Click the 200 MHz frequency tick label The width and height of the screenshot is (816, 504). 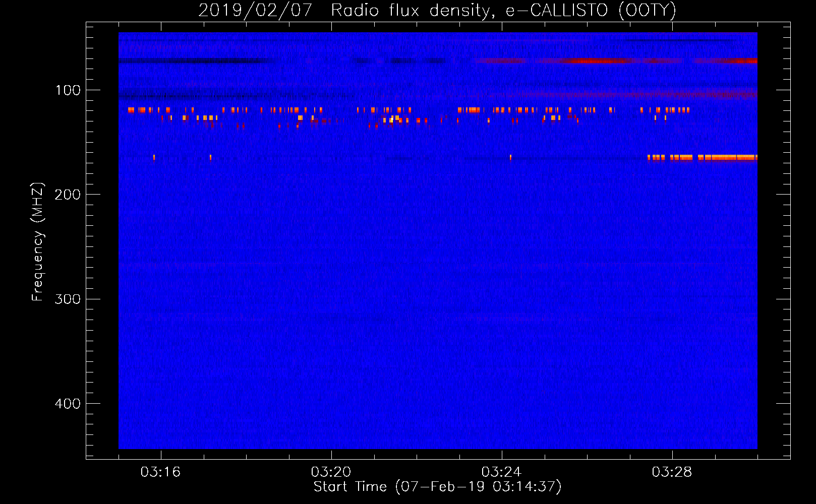click(x=68, y=195)
